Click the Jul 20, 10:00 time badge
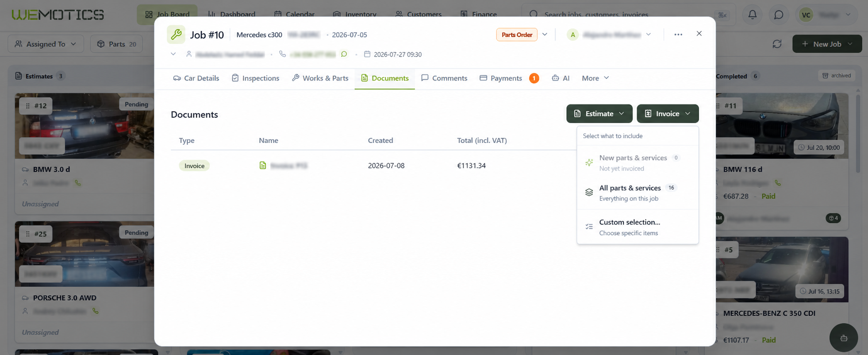The width and height of the screenshot is (868, 355). click(x=819, y=147)
